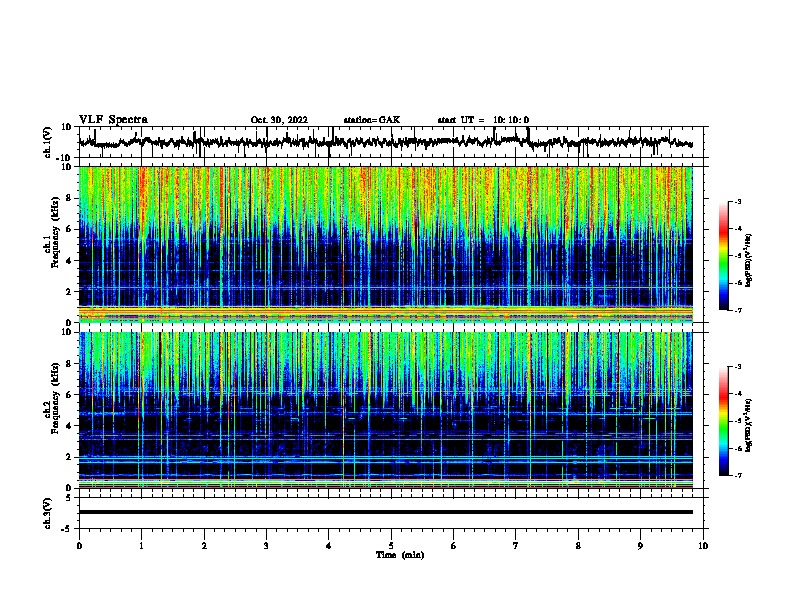Click the '-3' label on ch.2 color bar
This screenshot has width=792, height=612.
coord(738,367)
